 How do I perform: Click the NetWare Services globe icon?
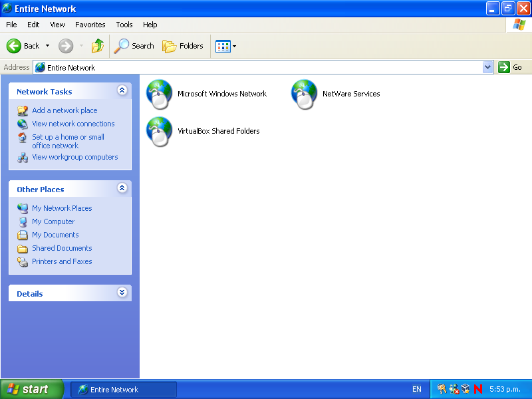coord(305,94)
